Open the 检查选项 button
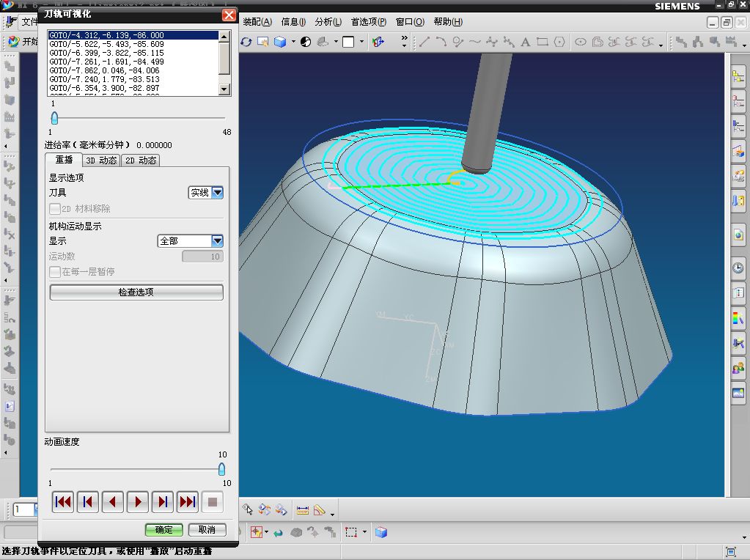The width and height of the screenshot is (750, 560). (136, 292)
